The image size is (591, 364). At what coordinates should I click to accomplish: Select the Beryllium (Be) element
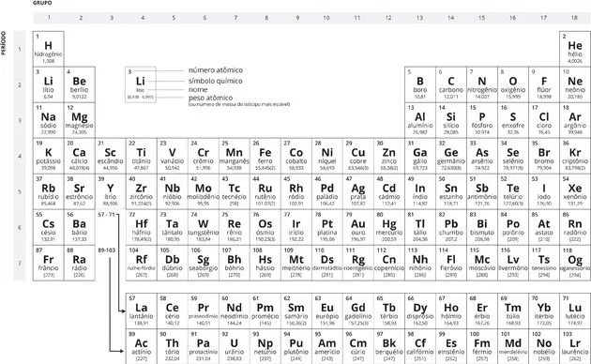[x=79, y=84]
